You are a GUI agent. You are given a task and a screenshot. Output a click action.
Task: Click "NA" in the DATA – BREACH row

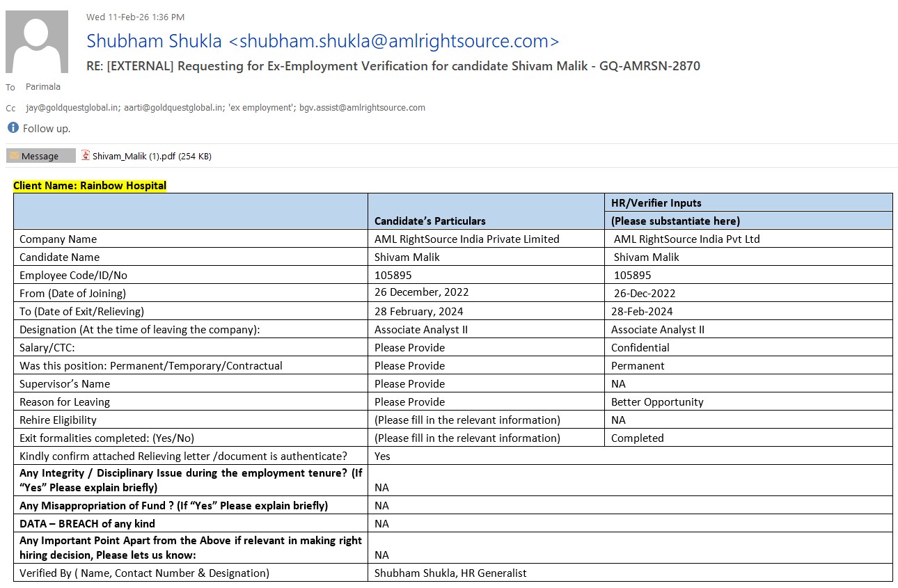coord(381,523)
